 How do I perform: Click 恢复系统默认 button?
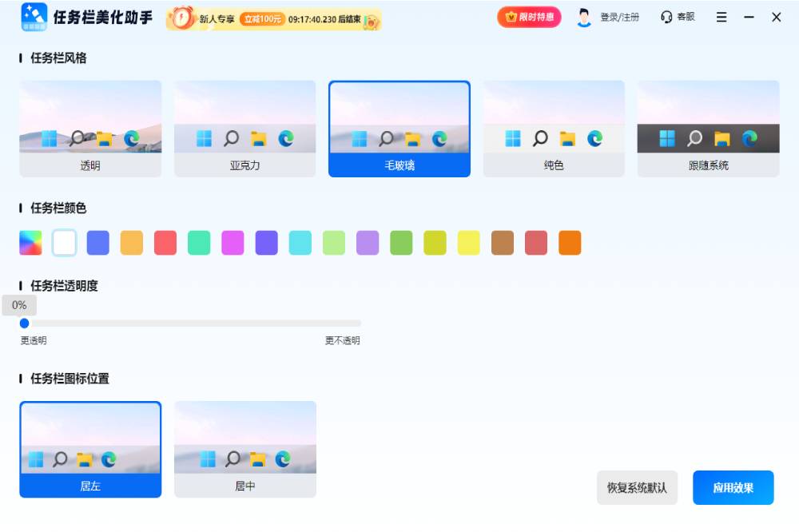637,487
